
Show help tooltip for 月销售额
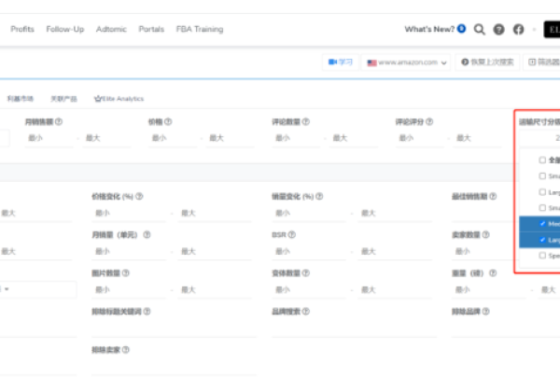coord(59,121)
